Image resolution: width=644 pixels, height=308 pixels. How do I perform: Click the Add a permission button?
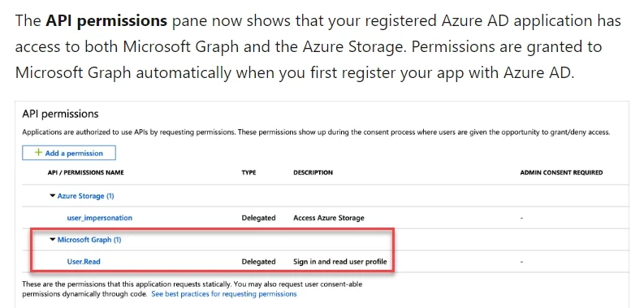(x=69, y=153)
